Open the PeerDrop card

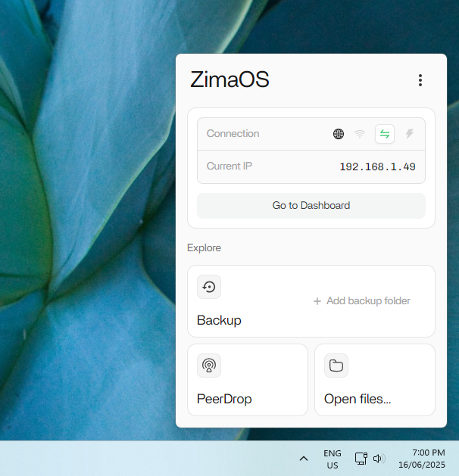(x=248, y=380)
